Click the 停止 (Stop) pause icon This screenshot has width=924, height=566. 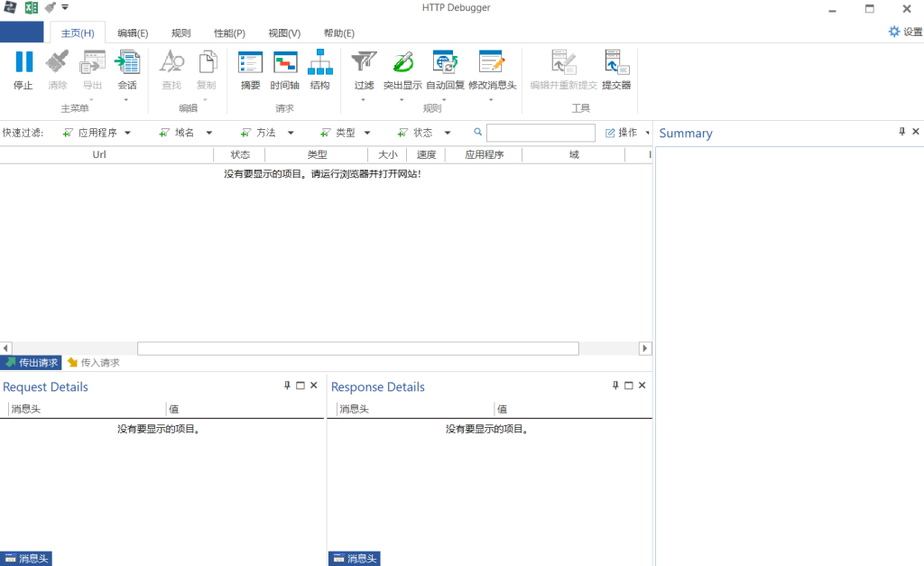pos(23,62)
